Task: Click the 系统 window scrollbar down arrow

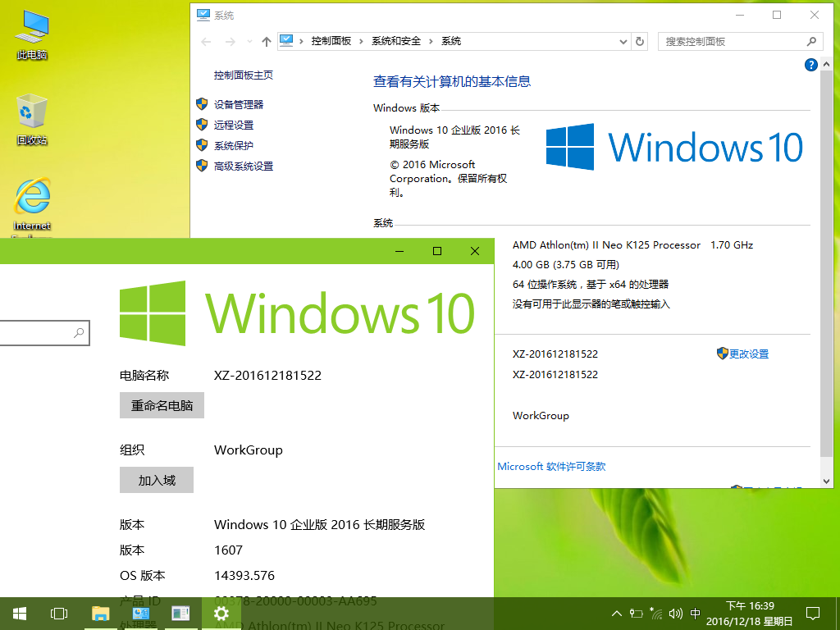Action: point(826,481)
